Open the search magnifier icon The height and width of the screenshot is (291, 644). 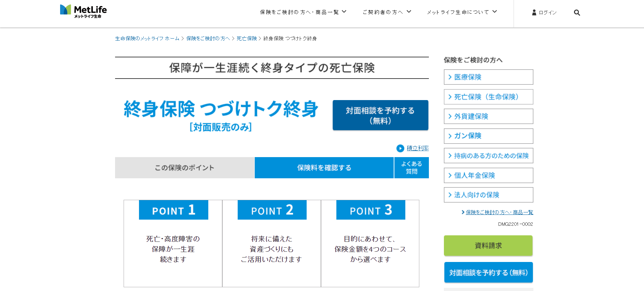coord(577,13)
